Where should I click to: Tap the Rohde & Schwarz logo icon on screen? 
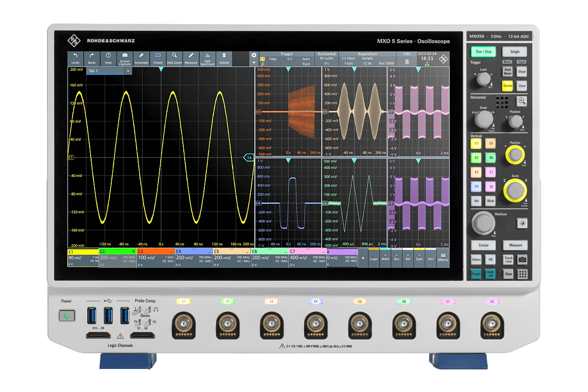click(443, 58)
